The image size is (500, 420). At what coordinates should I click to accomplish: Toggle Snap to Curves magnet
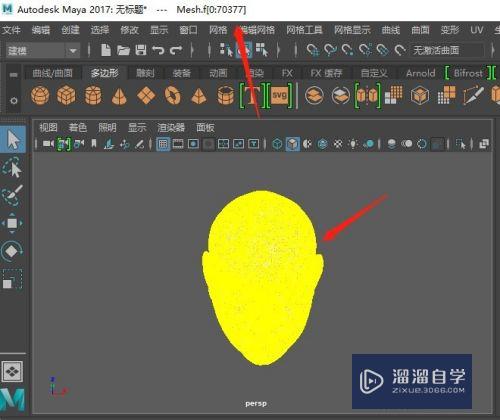point(330,50)
